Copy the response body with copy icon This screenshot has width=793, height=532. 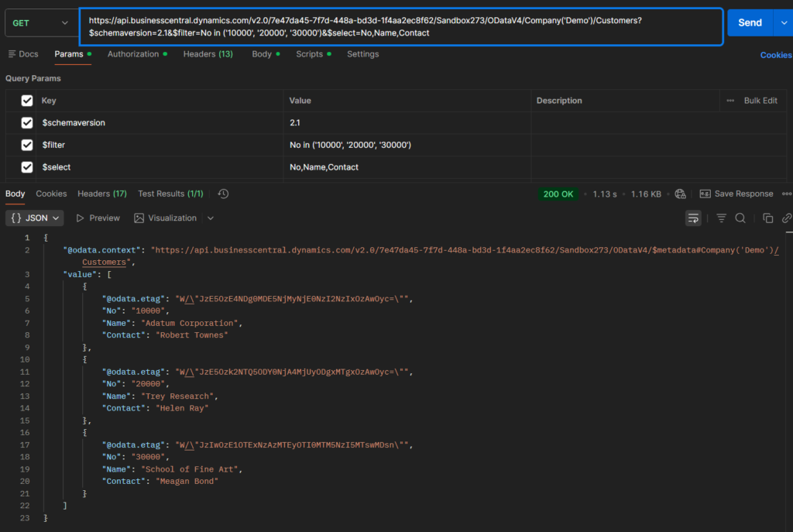point(767,218)
